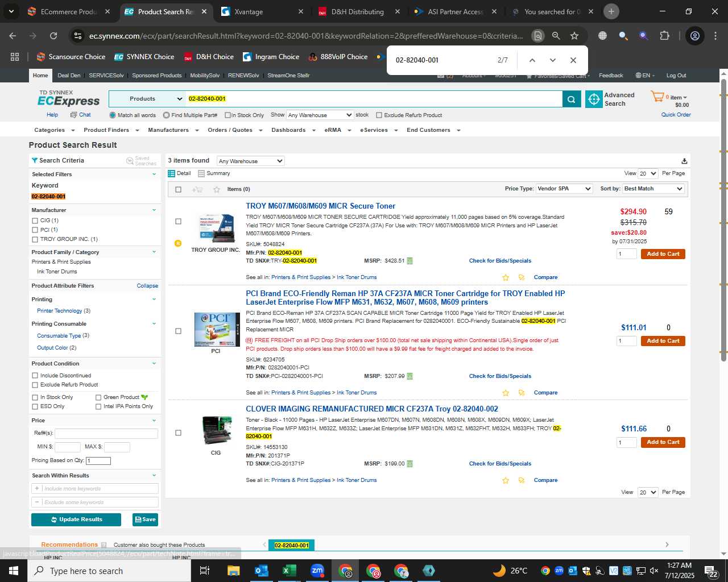Toggle Exclude Refurb Product checkbox near search bar
This screenshot has width=728, height=582.
point(379,115)
